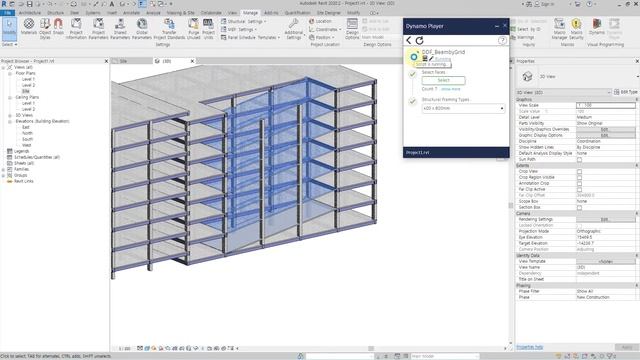Click the Save icon in quick access toolbar
This screenshot has height=360, width=640.
(29, 4)
